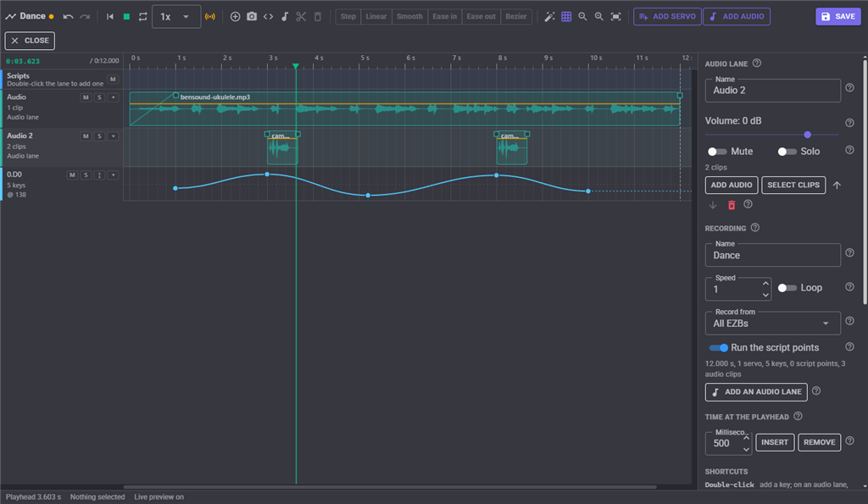This screenshot has width=868, height=504.
Task: Zoom out the timeline
Action: pyautogui.click(x=582, y=17)
